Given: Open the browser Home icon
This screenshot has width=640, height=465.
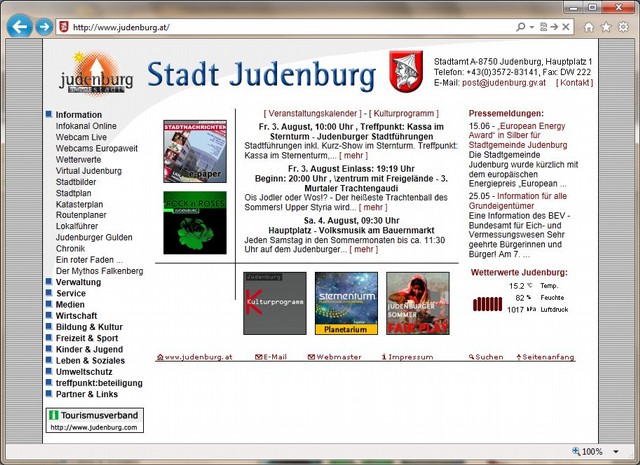Looking at the screenshot, I should [589, 27].
